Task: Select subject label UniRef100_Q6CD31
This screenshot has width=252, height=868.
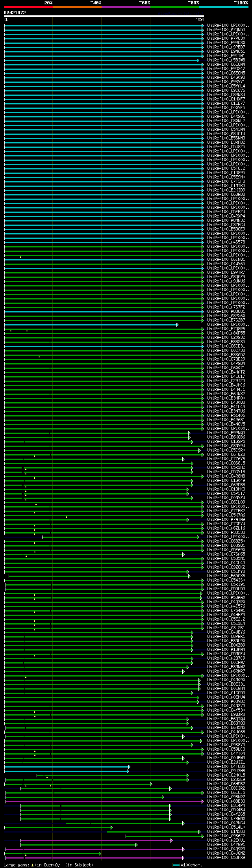Action: (226, 346)
